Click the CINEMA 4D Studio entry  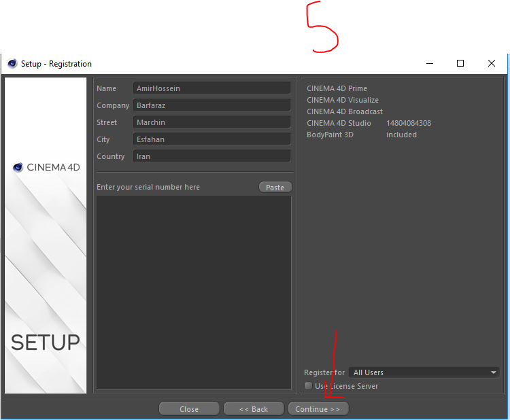339,123
